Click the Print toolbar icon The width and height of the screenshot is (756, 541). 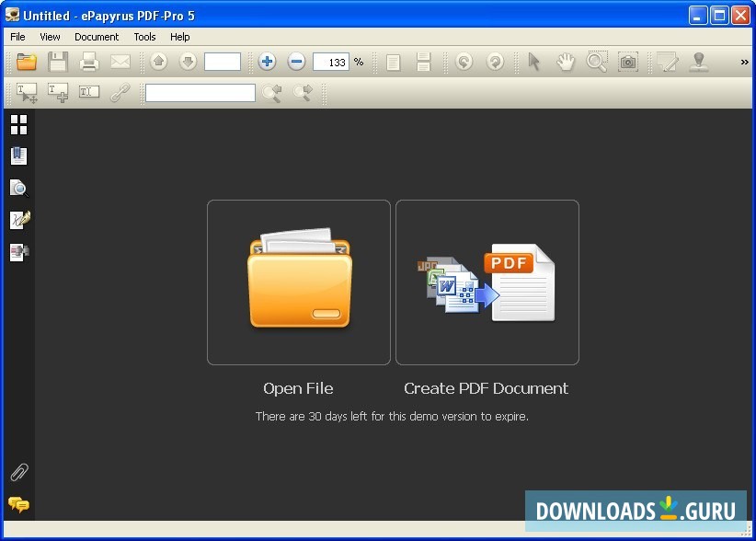pyautogui.click(x=89, y=62)
